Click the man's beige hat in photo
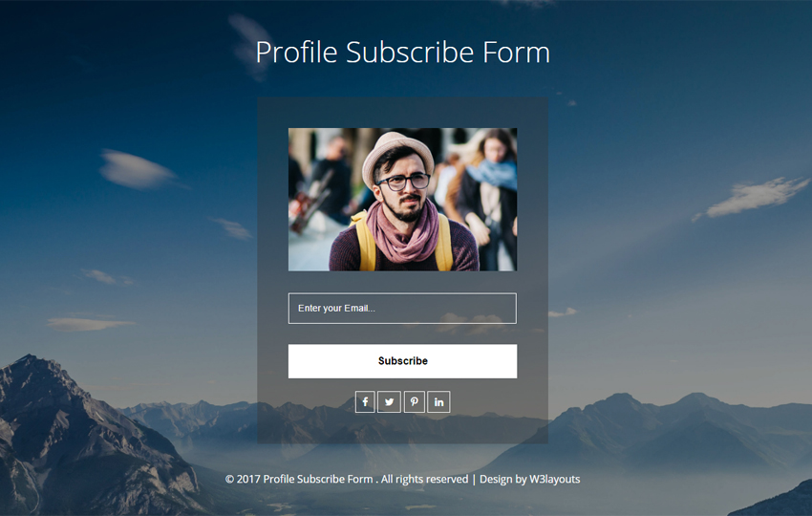The height and width of the screenshot is (516, 812). tap(397, 156)
